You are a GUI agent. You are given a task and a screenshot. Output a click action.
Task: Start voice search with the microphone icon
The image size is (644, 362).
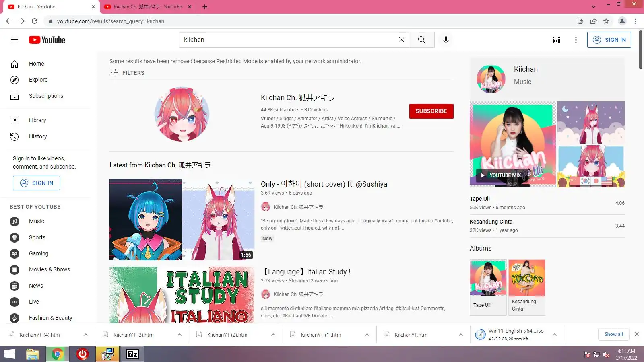pos(446,40)
